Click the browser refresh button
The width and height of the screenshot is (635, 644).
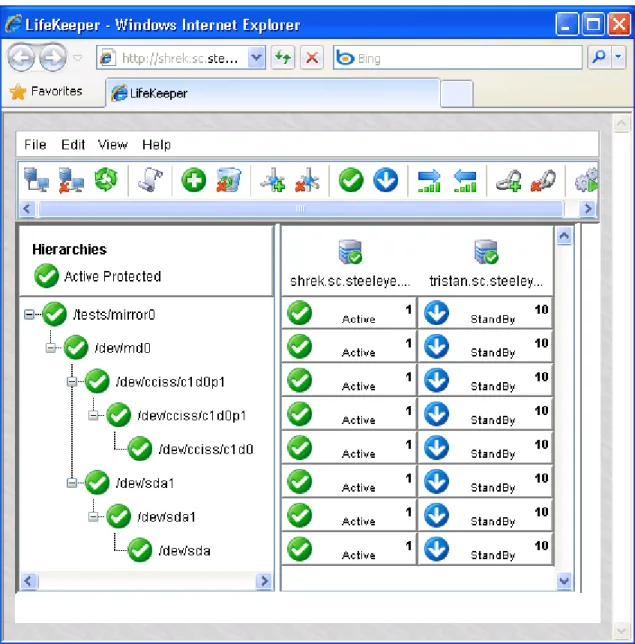pos(283,58)
